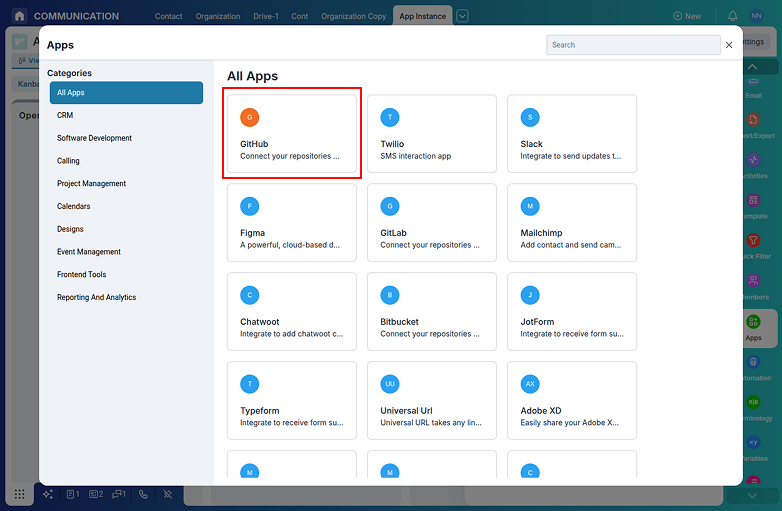Open the NN user avatar menu
The image size is (782, 511).
coord(756,16)
